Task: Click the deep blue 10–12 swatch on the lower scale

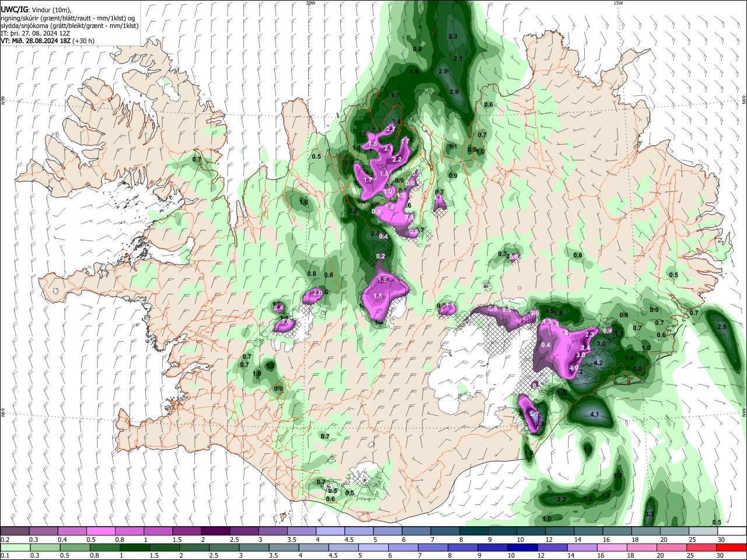Action: click(522, 547)
